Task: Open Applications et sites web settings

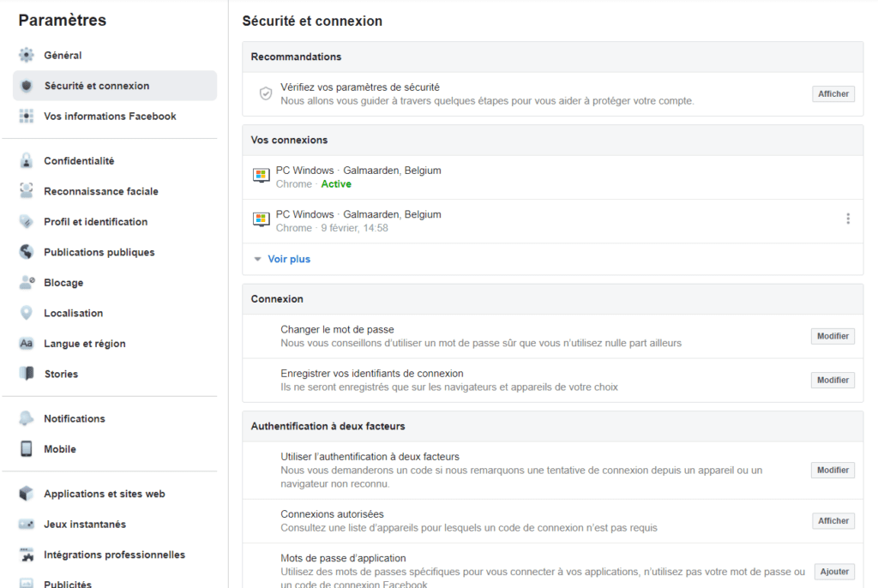Action: tap(115, 494)
